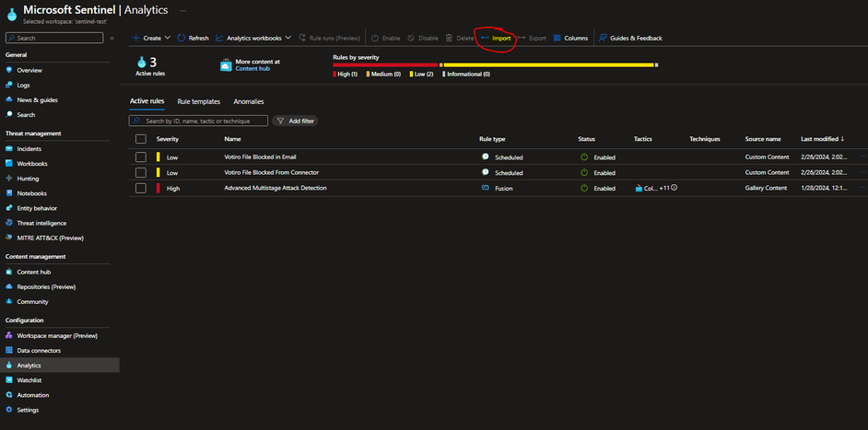This screenshot has height=430, width=868.
Task: Sort by the Name column header
Action: (x=232, y=139)
